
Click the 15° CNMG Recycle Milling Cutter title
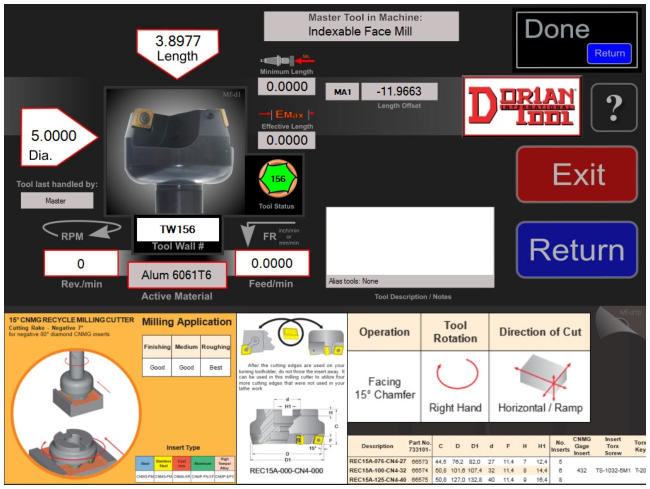(x=72, y=320)
